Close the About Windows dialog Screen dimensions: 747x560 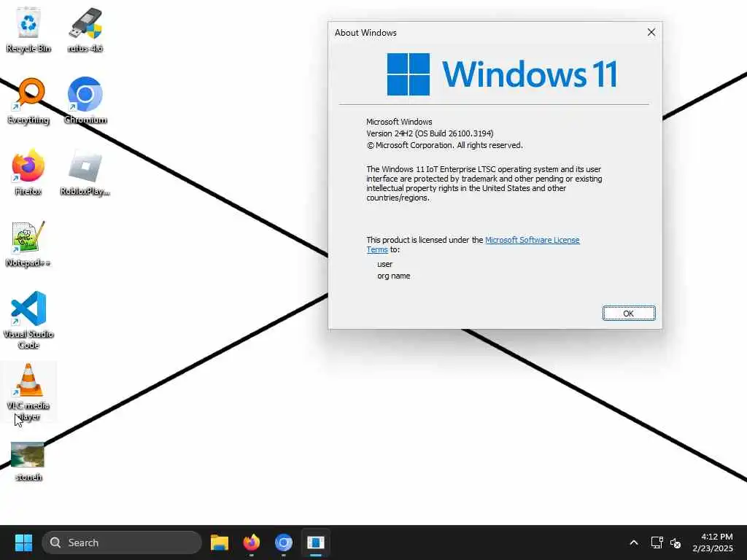651,32
